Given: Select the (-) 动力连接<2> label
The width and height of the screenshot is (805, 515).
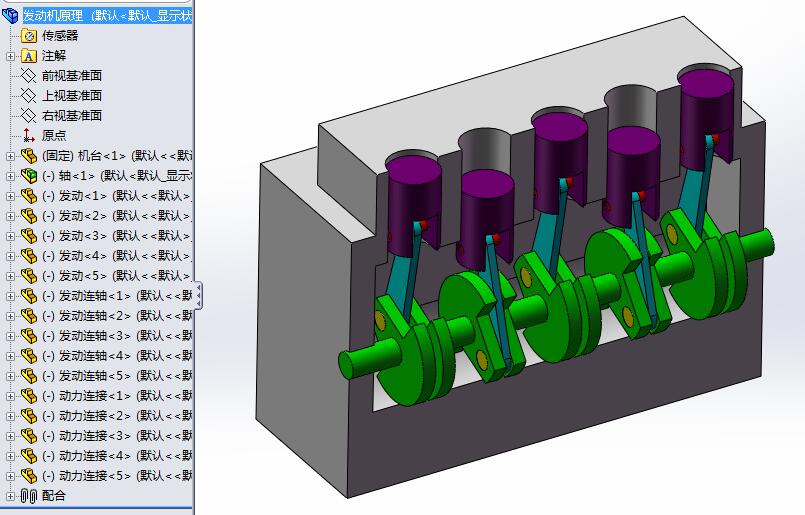Looking at the screenshot, I should coord(117,416).
